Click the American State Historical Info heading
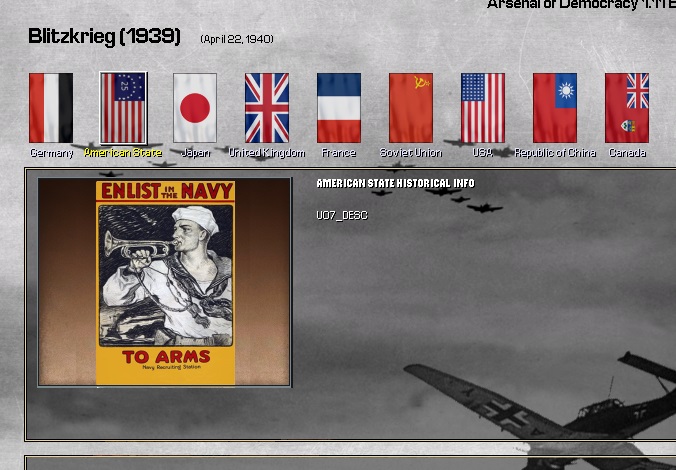 (395, 183)
